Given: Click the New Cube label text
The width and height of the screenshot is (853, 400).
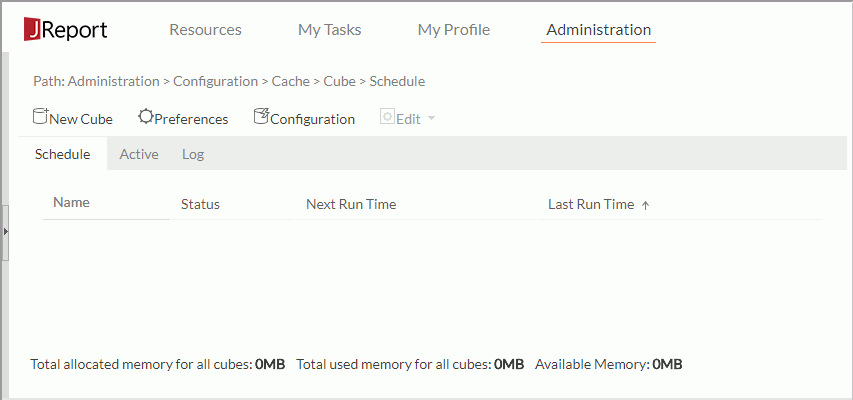Looking at the screenshot, I should click(81, 119).
